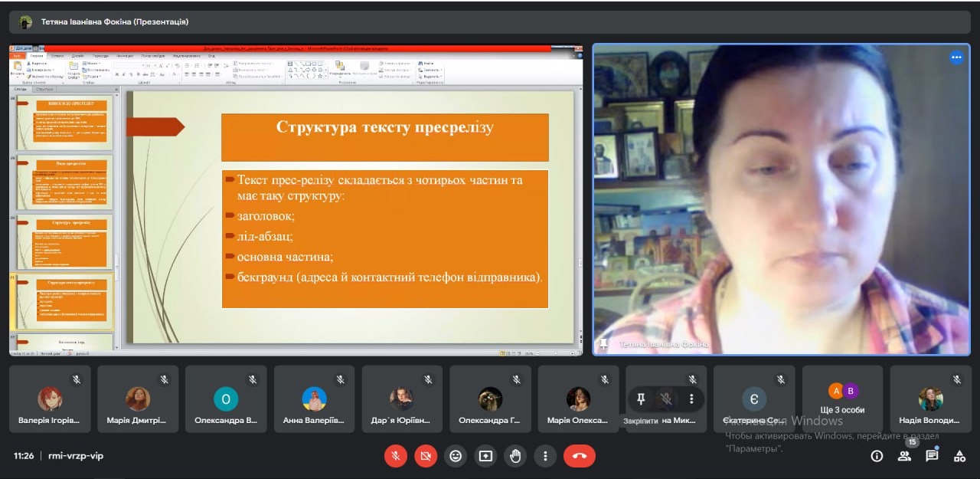This screenshot has height=479, width=980.
Task: Select Надія Володи... participant tile
Action: [931, 399]
